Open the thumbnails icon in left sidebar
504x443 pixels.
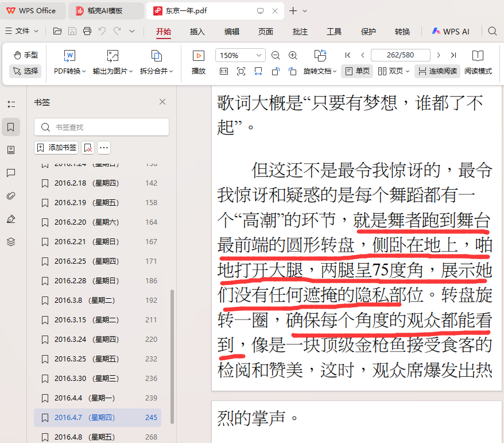click(11, 150)
